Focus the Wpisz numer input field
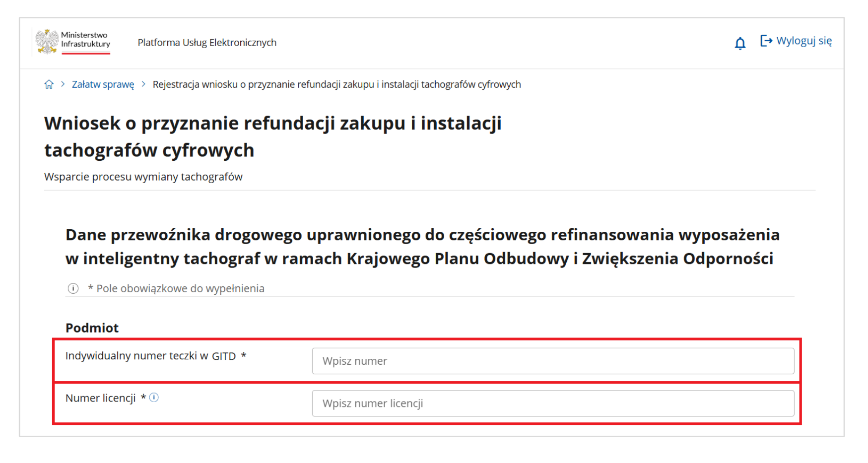The height and width of the screenshot is (463, 868). click(x=552, y=361)
